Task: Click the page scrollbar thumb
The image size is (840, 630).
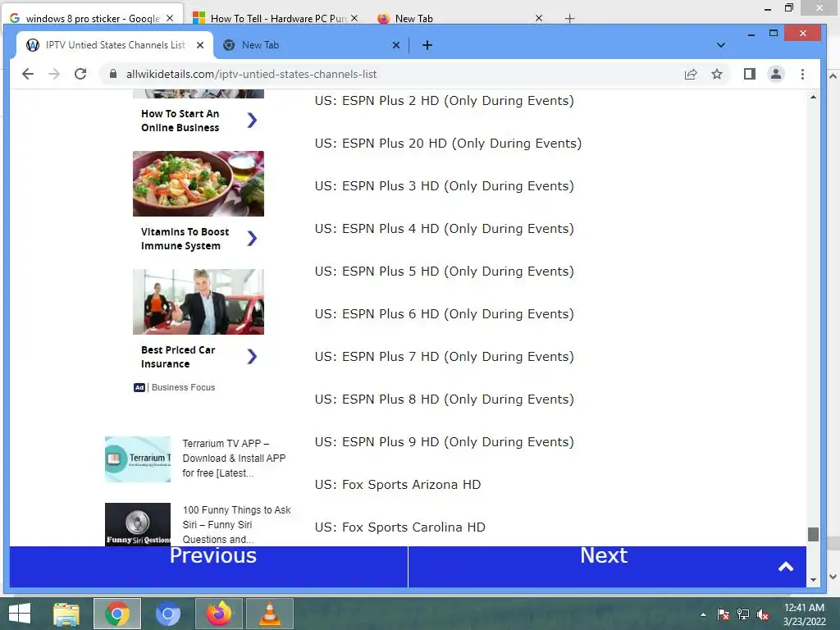Action: [x=813, y=534]
